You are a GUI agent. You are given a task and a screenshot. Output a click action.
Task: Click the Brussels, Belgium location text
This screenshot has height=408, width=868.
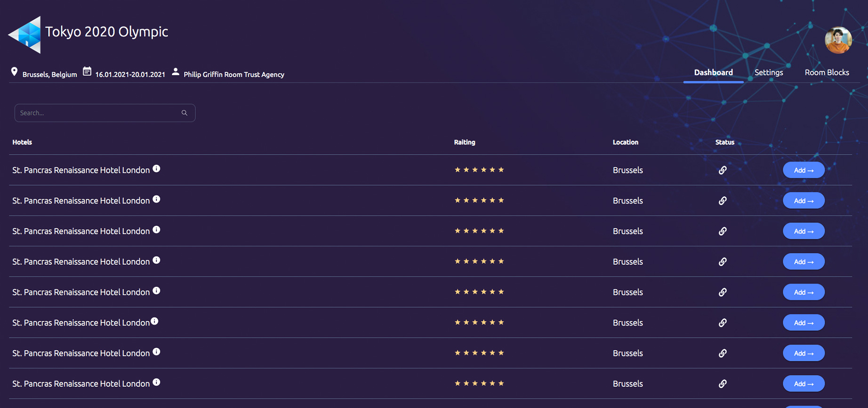(49, 74)
